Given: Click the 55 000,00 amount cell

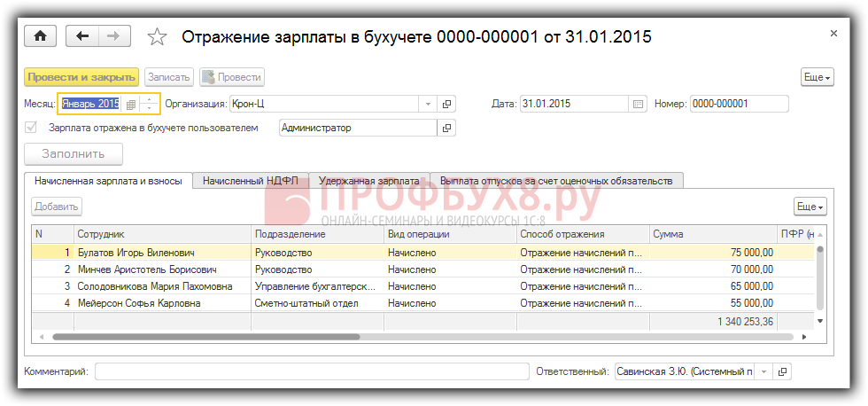Looking at the screenshot, I should point(713,303).
